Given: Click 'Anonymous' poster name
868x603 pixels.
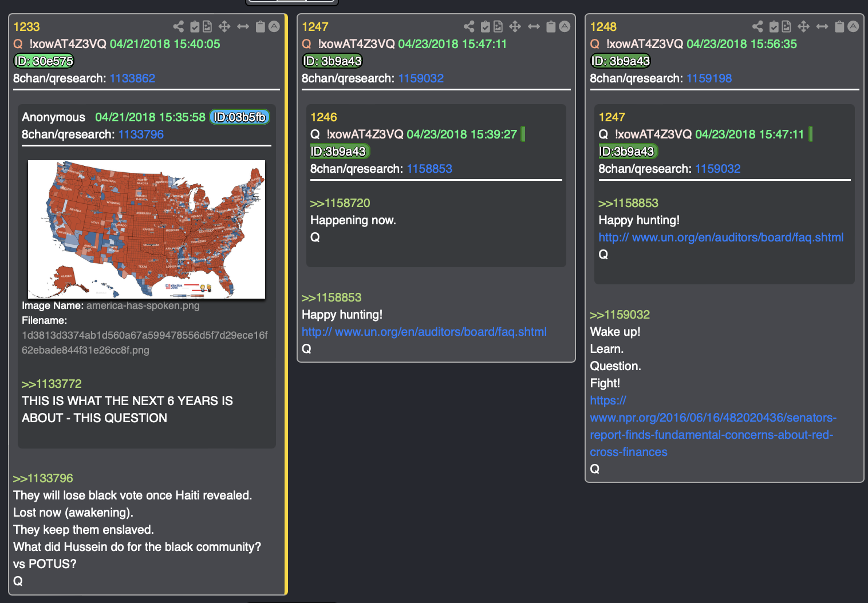Looking at the screenshot, I should click(53, 117).
